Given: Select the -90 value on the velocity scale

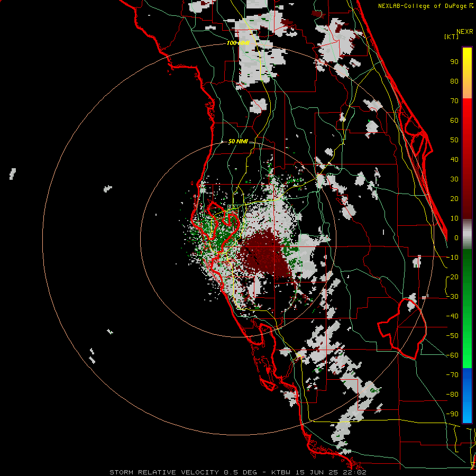Looking at the screenshot, I should click(452, 414).
